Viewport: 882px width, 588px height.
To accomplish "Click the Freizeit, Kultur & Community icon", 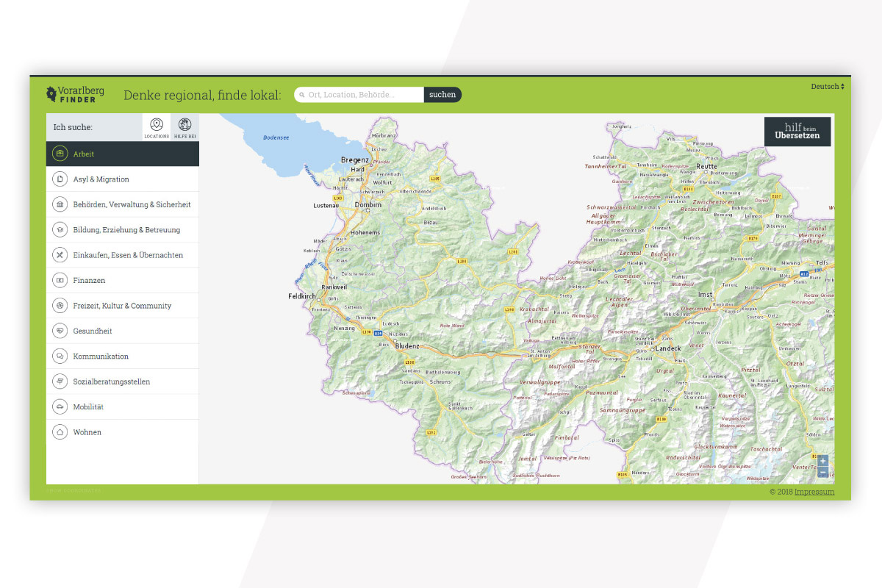I will tap(62, 305).
